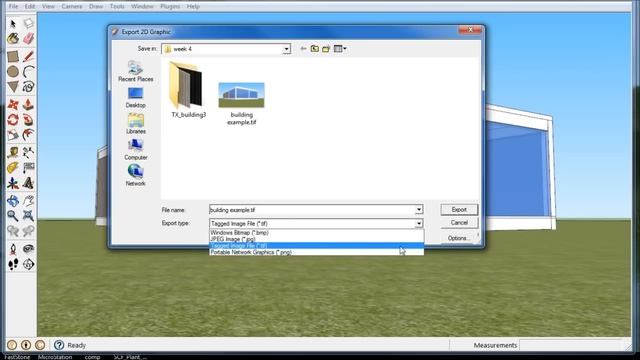The image size is (640, 360).
Task: Select the Zoom magnifier tool
Action: click(x=13, y=216)
